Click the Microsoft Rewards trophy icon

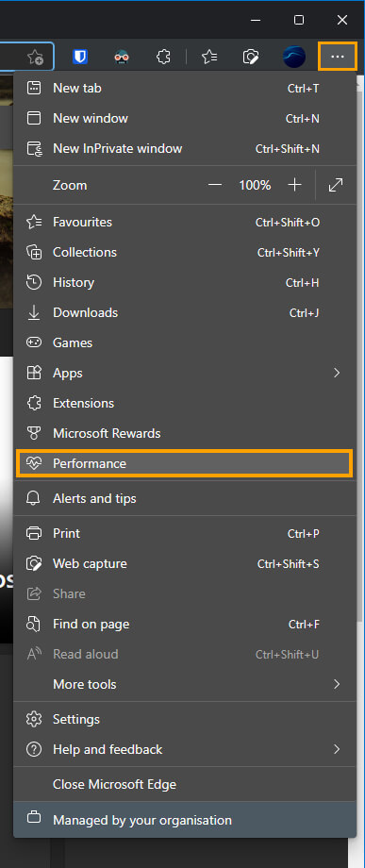(34, 433)
